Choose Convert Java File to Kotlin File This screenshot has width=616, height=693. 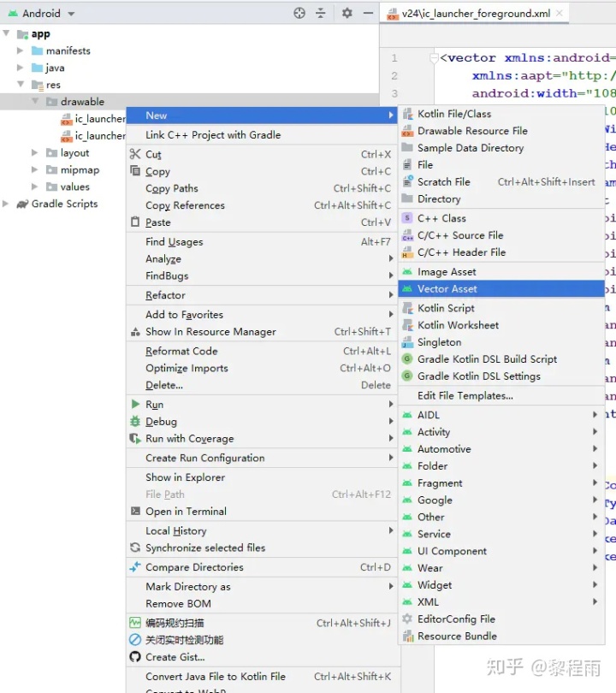(262, 676)
